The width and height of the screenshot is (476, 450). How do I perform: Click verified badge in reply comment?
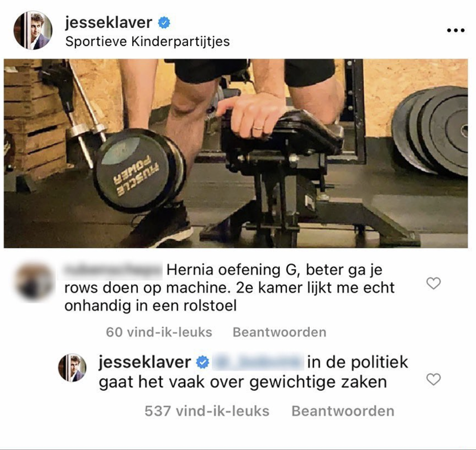(202, 362)
